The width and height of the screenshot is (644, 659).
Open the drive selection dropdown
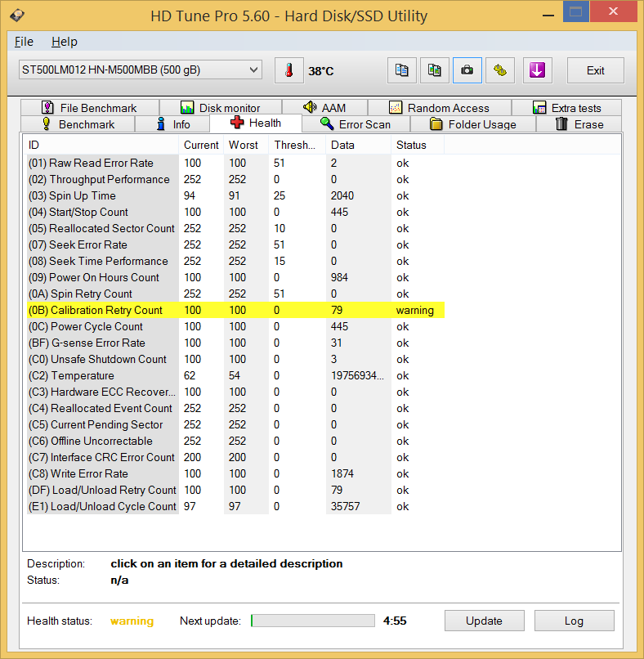[x=141, y=69]
